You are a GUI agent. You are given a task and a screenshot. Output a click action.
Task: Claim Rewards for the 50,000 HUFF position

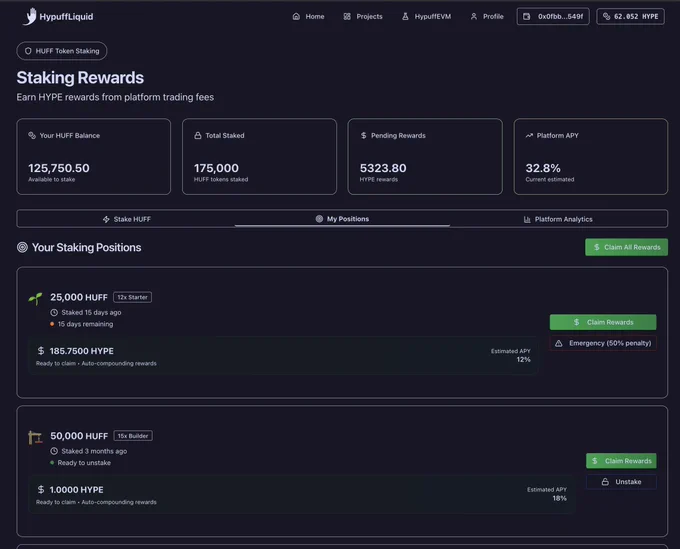coord(621,461)
